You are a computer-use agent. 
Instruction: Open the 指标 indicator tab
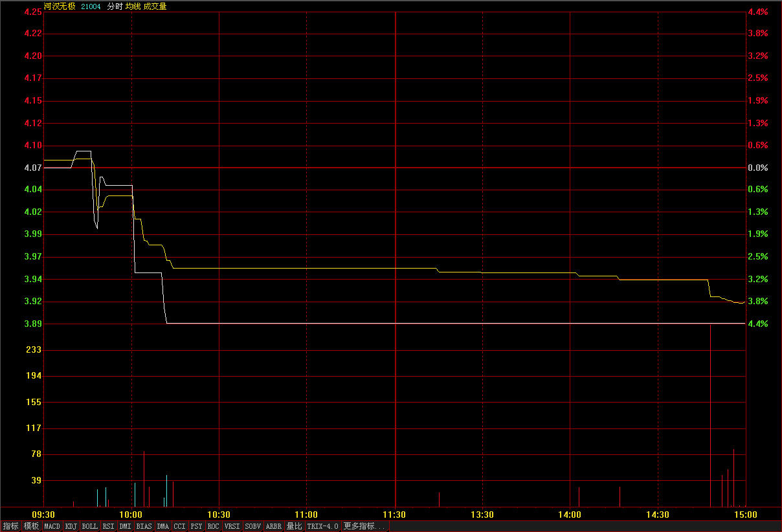click(10, 526)
